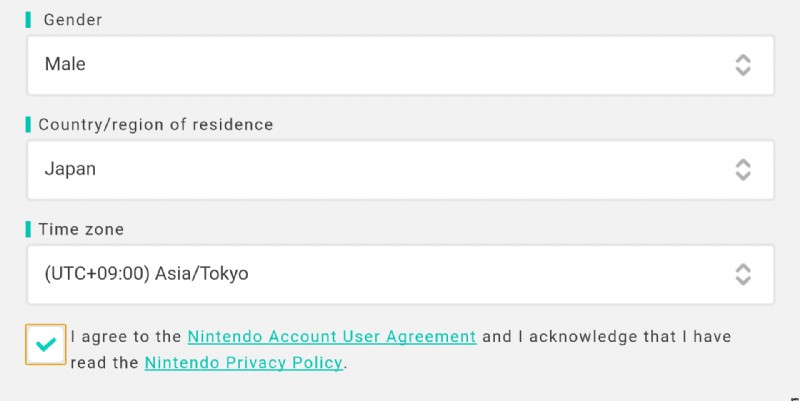Click the Time zone field label
The width and height of the screenshot is (800, 401).
point(81,229)
